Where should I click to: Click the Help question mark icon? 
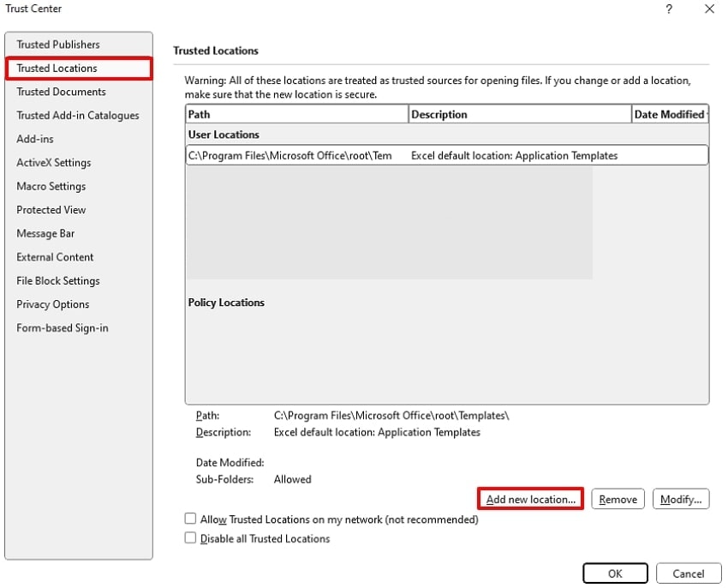coord(669,9)
